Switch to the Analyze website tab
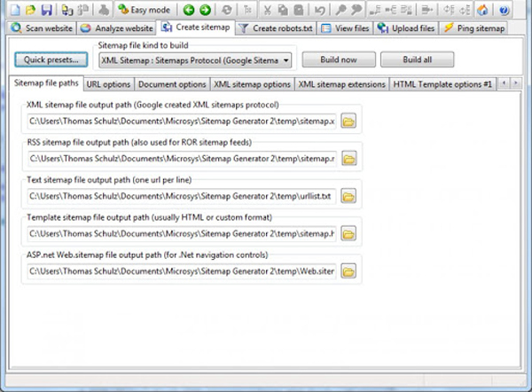The image size is (532, 392). [x=117, y=28]
